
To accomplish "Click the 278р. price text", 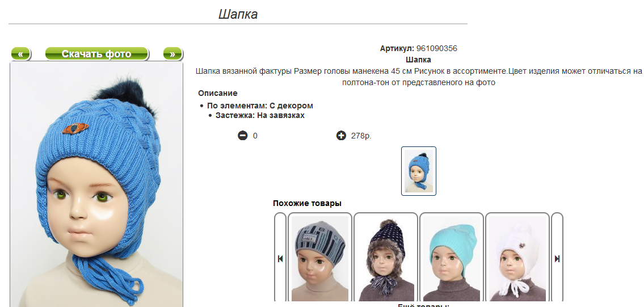I will pos(361,136).
